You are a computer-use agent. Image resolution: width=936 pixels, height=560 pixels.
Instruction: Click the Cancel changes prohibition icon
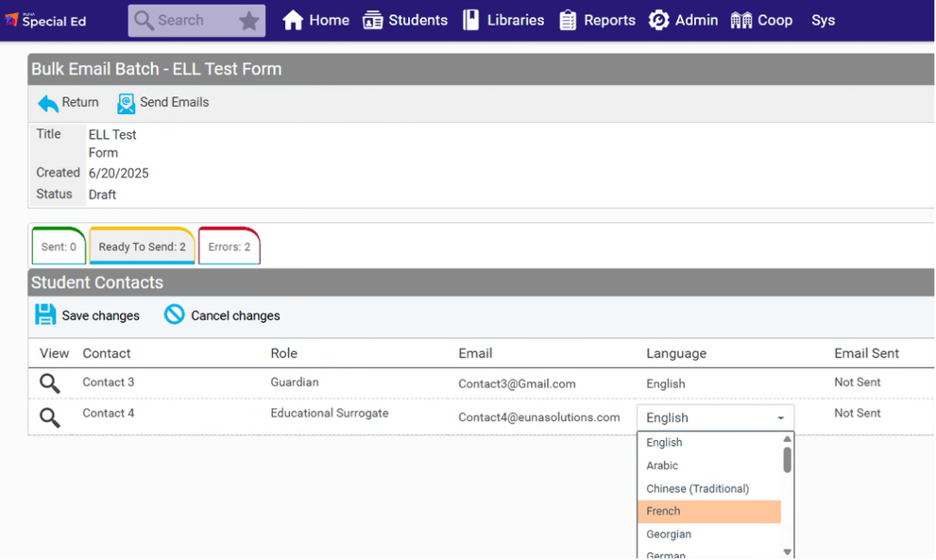[x=175, y=314]
